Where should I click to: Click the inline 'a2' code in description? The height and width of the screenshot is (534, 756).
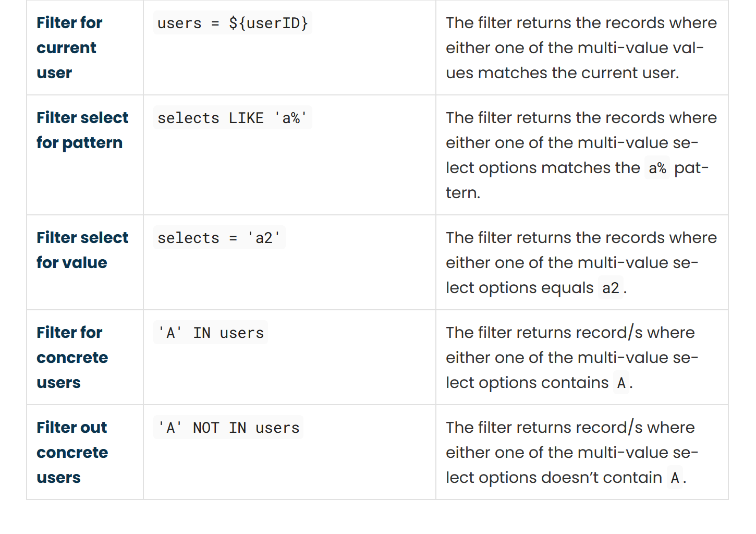pyautogui.click(x=610, y=288)
